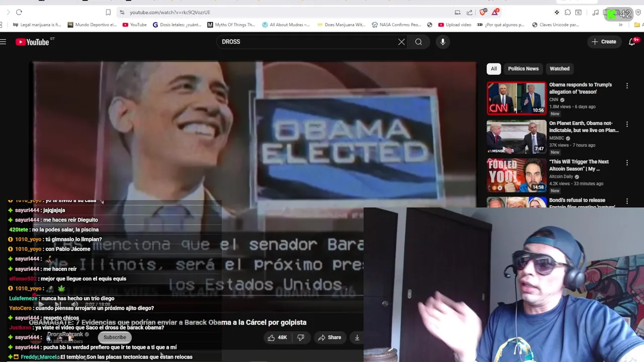Open 'NASA Confirms' bookmark
Viewport: 644px width, 362px height.
396,25
